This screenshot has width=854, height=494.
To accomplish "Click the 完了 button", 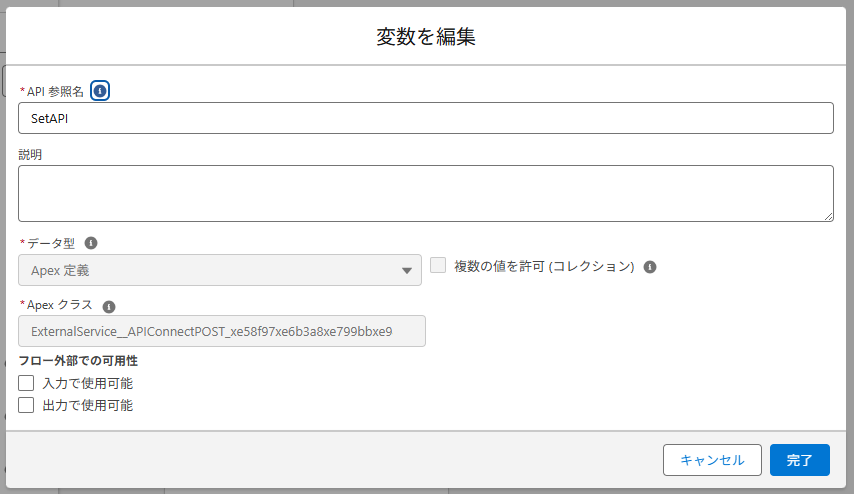I will (800, 460).
